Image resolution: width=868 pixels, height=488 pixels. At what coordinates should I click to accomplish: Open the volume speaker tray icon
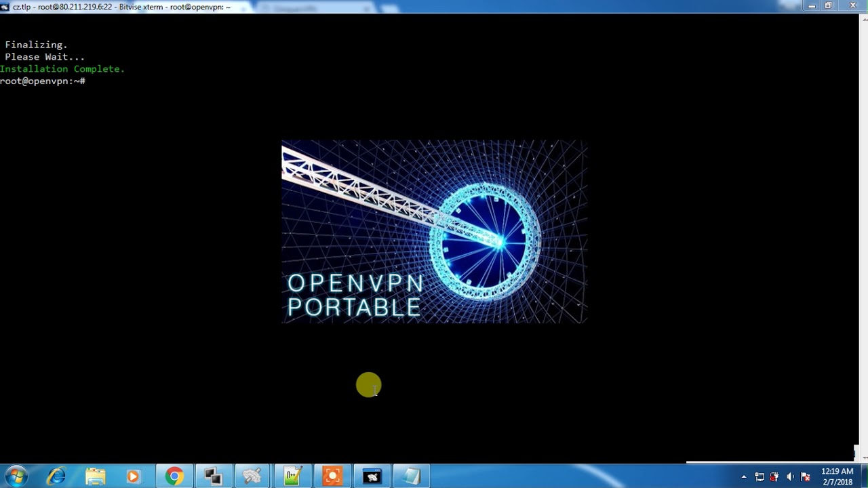(x=790, y=477)
